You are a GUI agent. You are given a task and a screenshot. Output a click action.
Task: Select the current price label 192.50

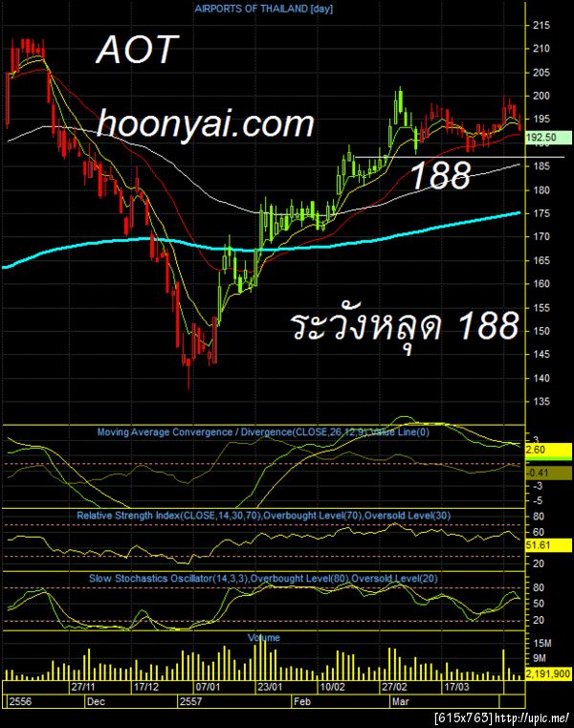547,138
